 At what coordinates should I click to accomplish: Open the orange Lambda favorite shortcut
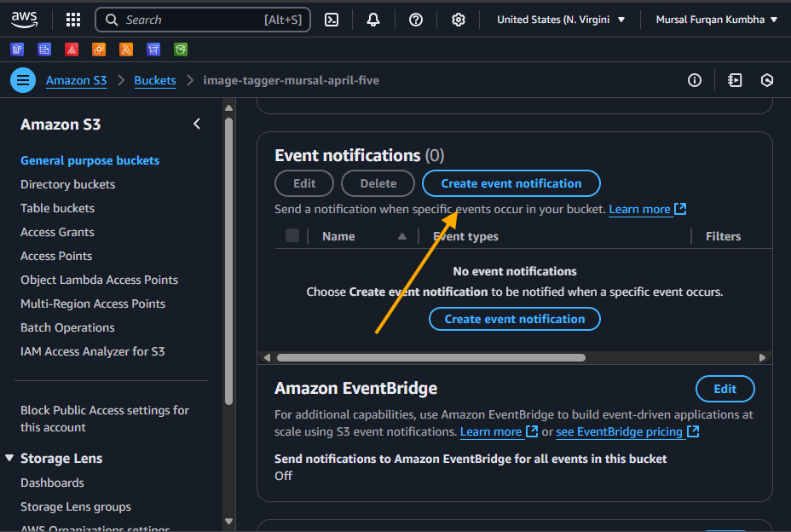coord(126,49)
